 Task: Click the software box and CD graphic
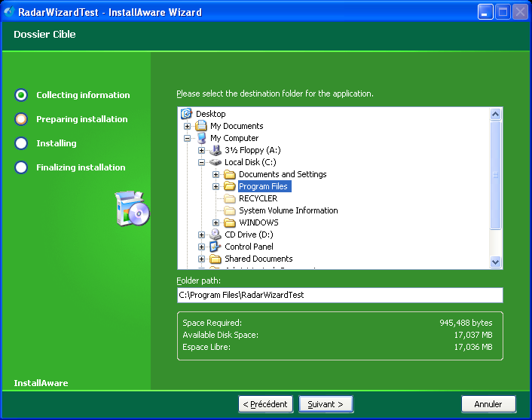(133, 208)
